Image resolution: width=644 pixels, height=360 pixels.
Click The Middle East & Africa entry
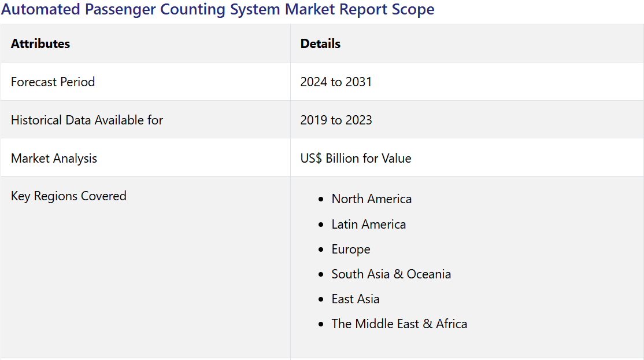tap(399, 324)
